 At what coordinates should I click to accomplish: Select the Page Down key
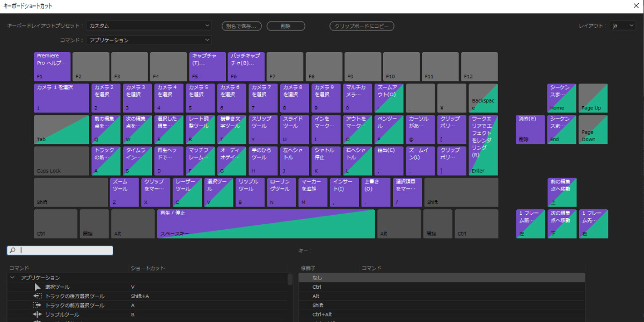point(594,129)
